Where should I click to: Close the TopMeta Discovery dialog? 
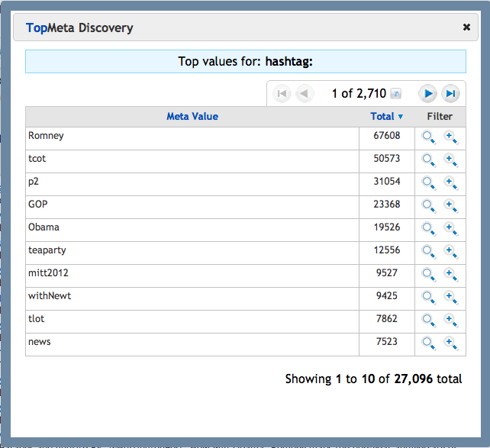coord(466,27)
